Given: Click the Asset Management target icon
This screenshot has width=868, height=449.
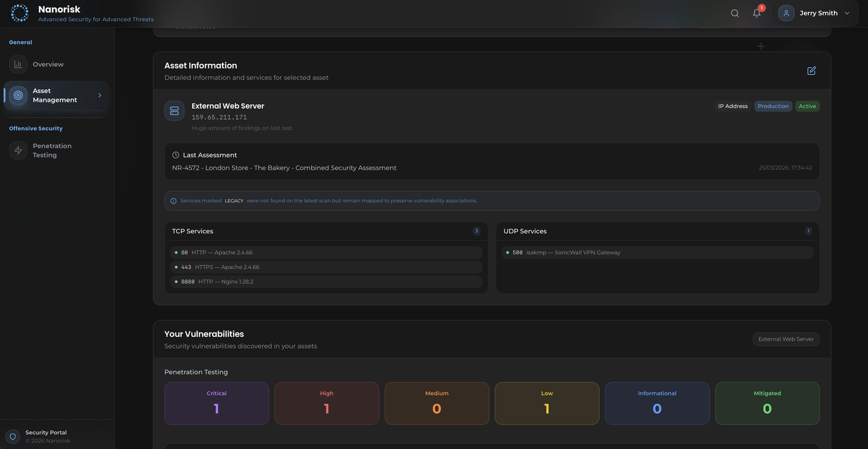Looking at the screenshot, I should (x=17, y=95).
